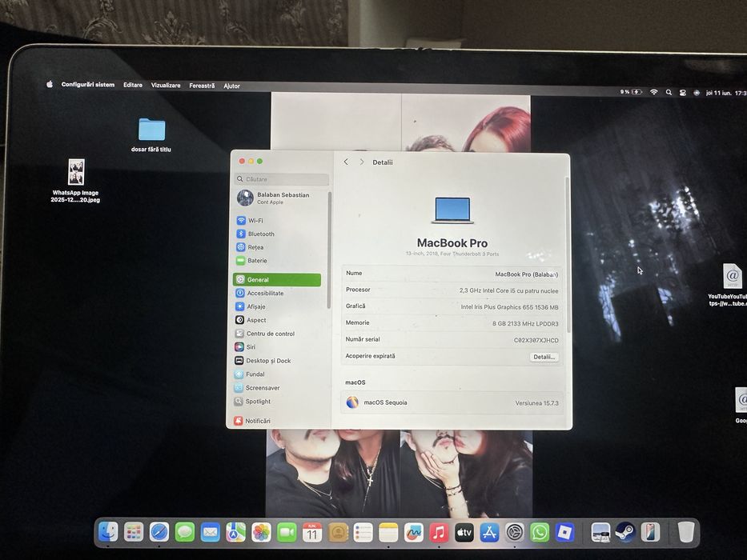Click the macOS Sequoia row

(x=452, y=402)
